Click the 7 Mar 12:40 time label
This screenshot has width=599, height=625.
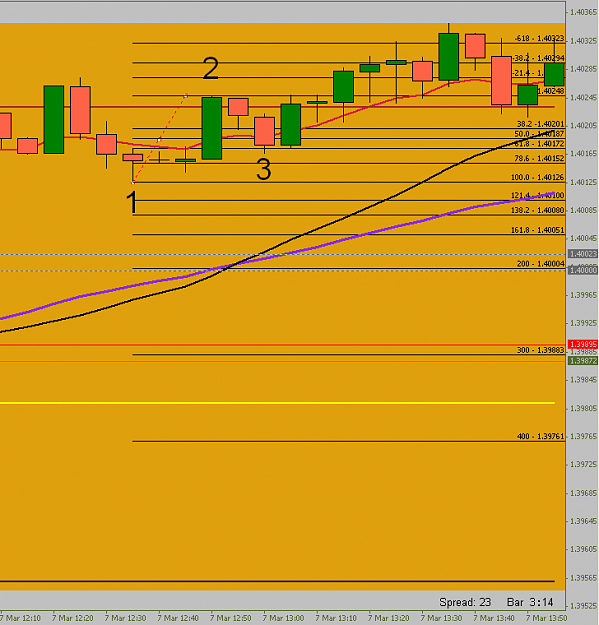pyautogui.click(x=178, y=618)
